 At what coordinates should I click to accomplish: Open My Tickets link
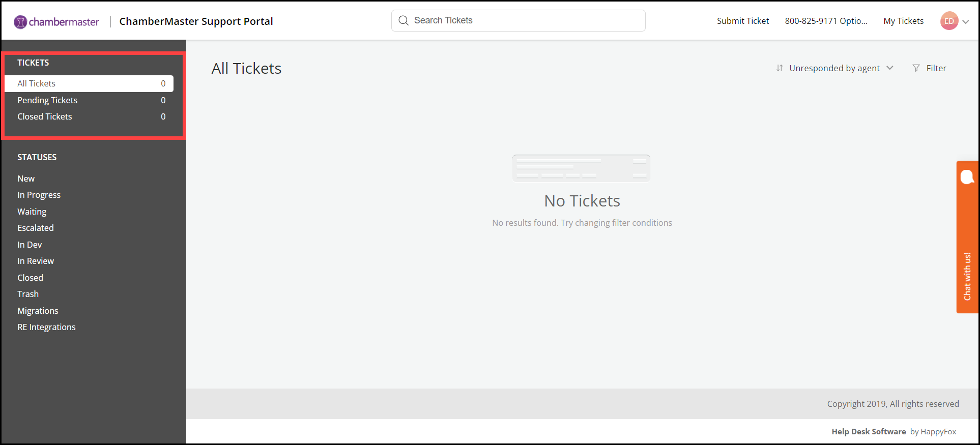pyautogui.click(x=903, y=21)
